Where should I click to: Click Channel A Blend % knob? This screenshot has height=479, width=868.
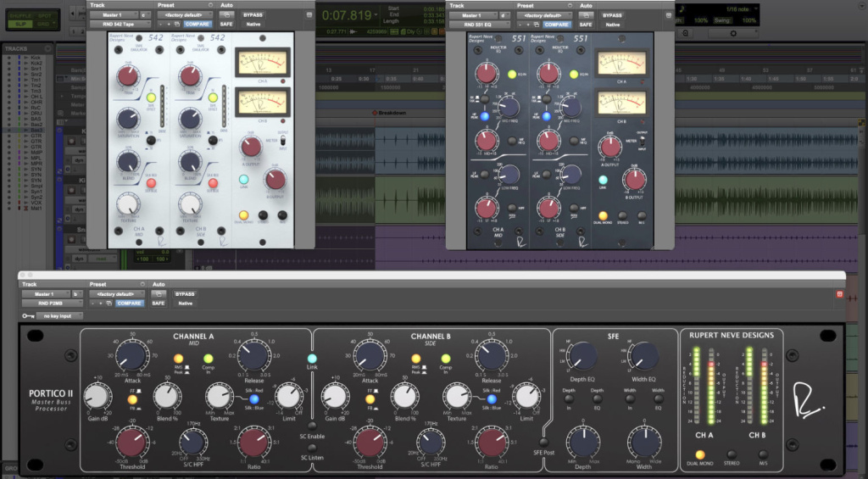click(x=167, y=397)
